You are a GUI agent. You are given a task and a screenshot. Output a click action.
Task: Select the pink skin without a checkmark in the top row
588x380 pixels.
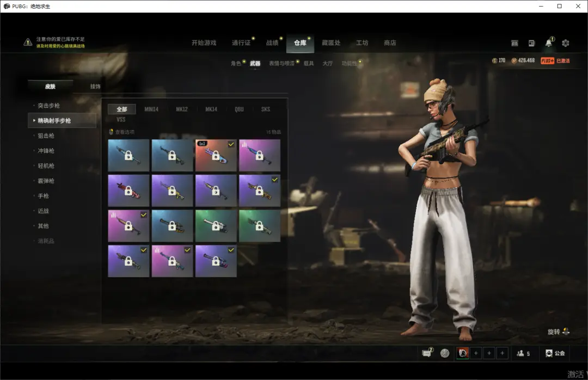click(260, 155)
